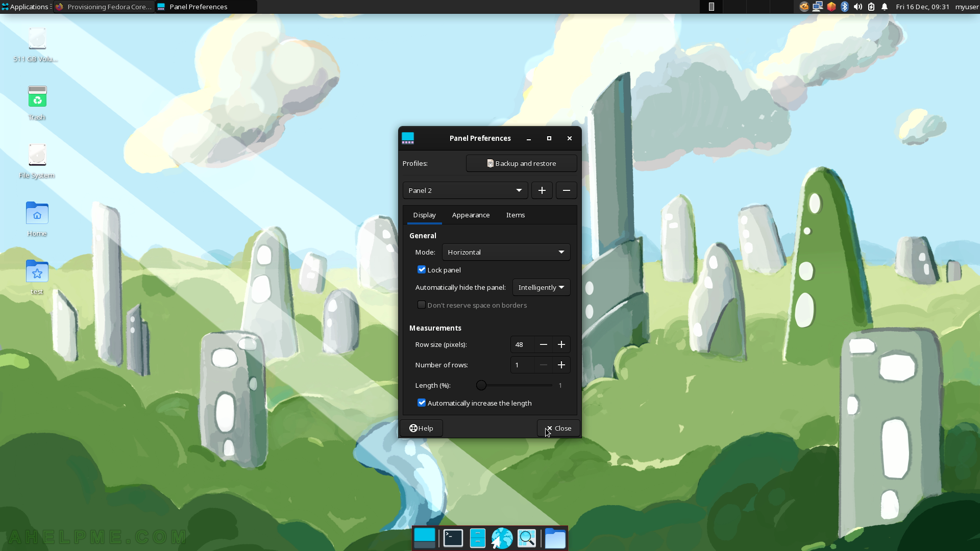Screen dimensions: 980x551
Task: Toggle Automatically increase the length checkbox
Action: pos(422,403)
